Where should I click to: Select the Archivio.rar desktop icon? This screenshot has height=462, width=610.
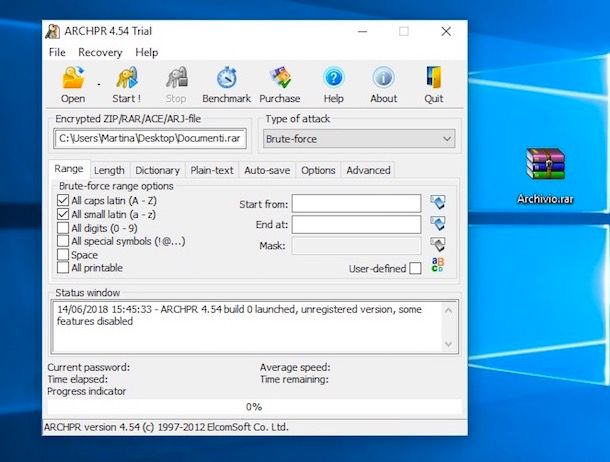pyautogui.click(x=545, y=175)
